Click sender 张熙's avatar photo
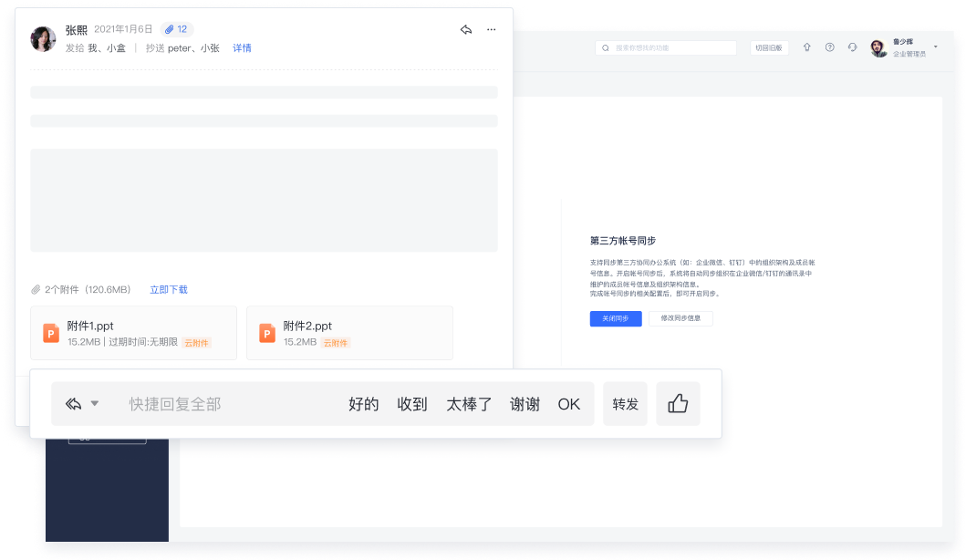The height and width of the screenshot is (560, 966). pos(43,38)
